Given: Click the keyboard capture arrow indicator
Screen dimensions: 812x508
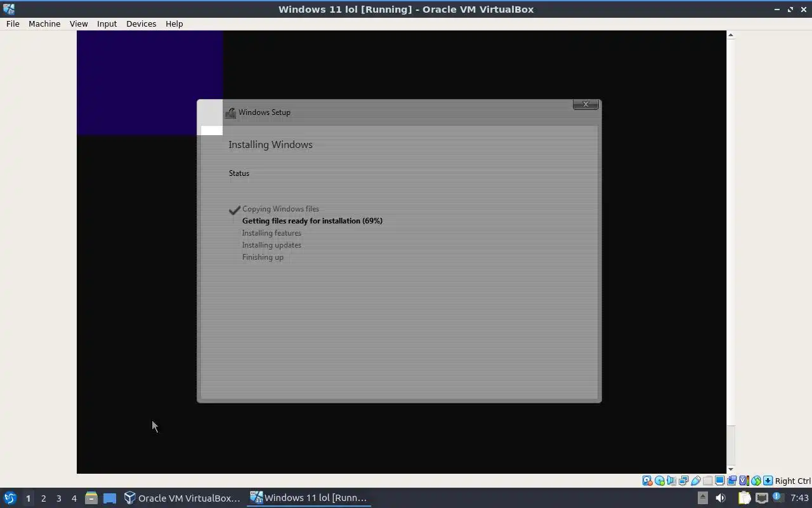Looking at the screenshot, I should point(768,481).
